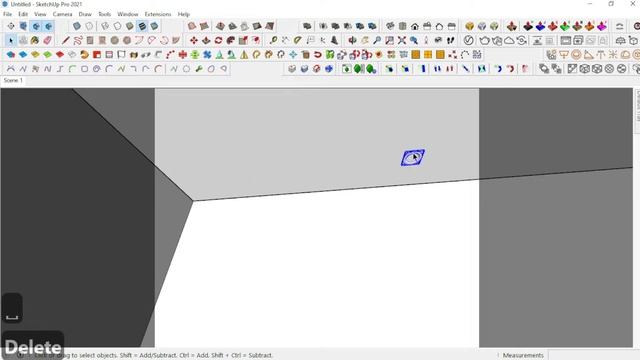Open the View menu

[x=40, y=14]
